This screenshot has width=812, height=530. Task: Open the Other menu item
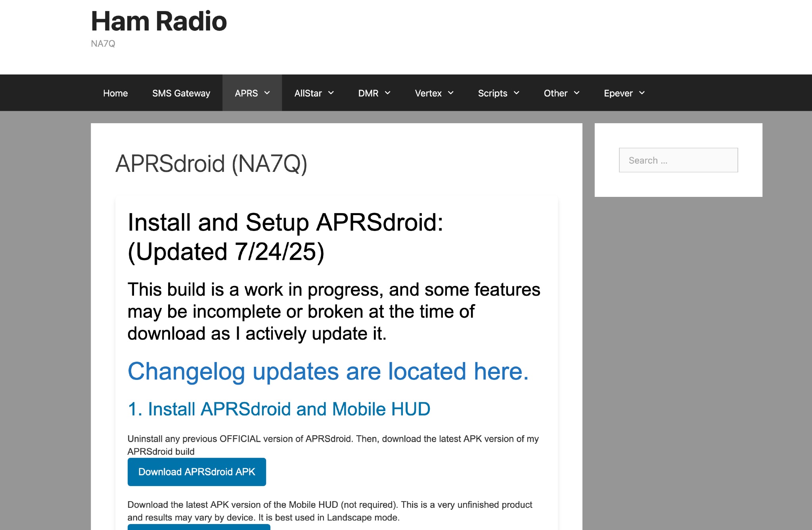click(555, 93)
